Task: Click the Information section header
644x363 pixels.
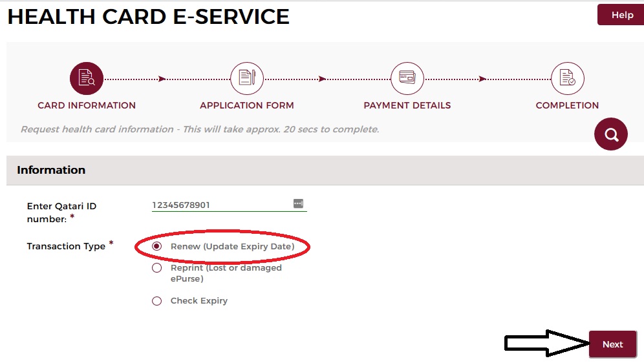Action: pos(51,170)
